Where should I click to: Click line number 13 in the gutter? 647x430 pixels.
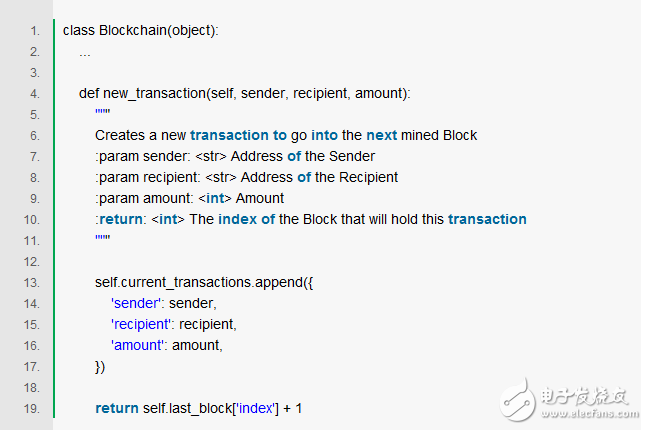click(32, 282)
